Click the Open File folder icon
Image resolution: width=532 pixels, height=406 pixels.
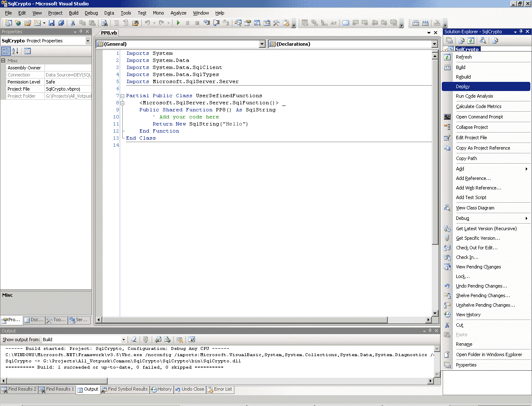coord(27,23)
